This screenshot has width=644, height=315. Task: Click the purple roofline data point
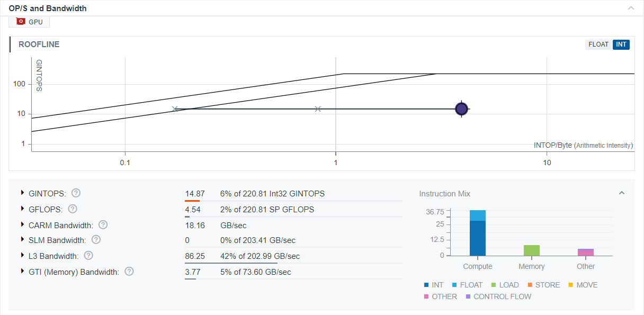(x=462, y=109)
